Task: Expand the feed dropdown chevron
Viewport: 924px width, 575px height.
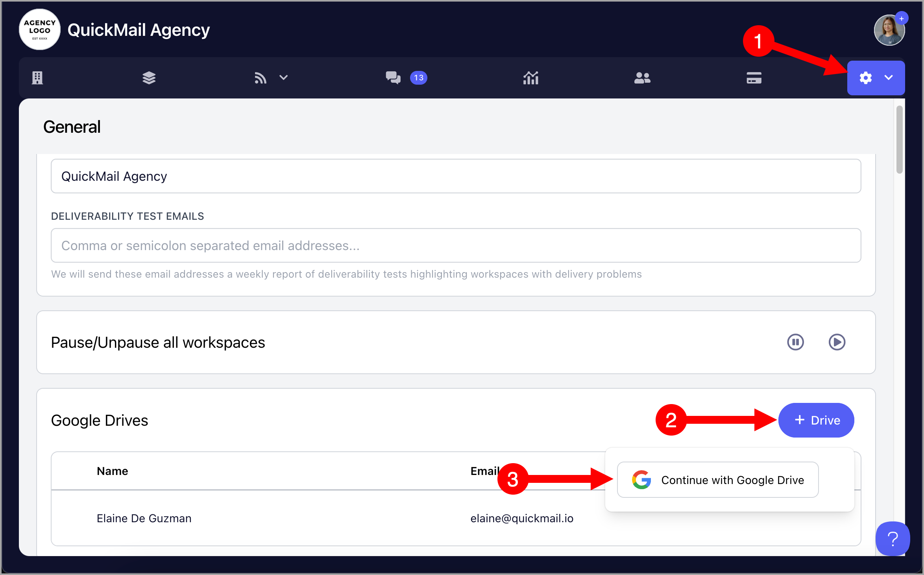Action: click(283, 78)
